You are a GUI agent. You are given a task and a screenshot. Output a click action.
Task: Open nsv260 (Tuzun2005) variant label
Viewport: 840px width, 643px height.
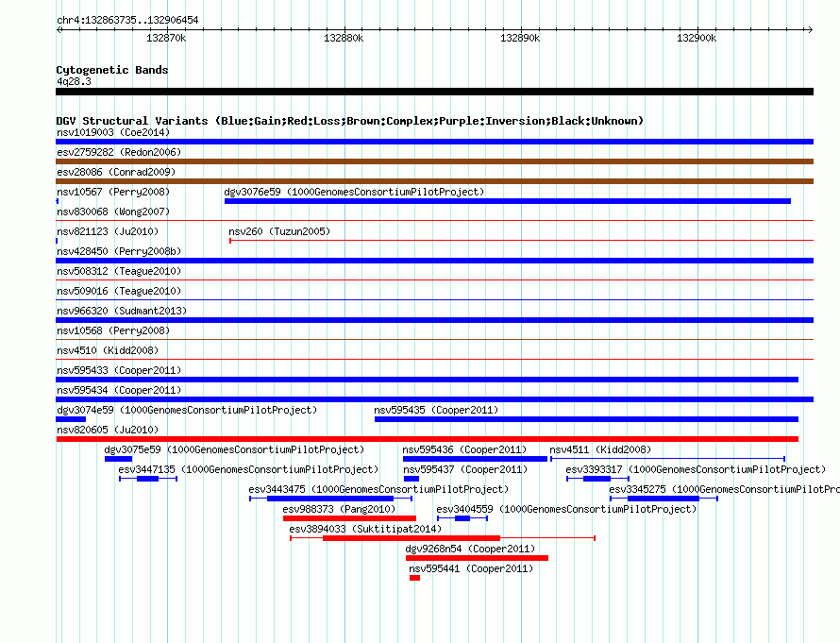pos(279,231)
